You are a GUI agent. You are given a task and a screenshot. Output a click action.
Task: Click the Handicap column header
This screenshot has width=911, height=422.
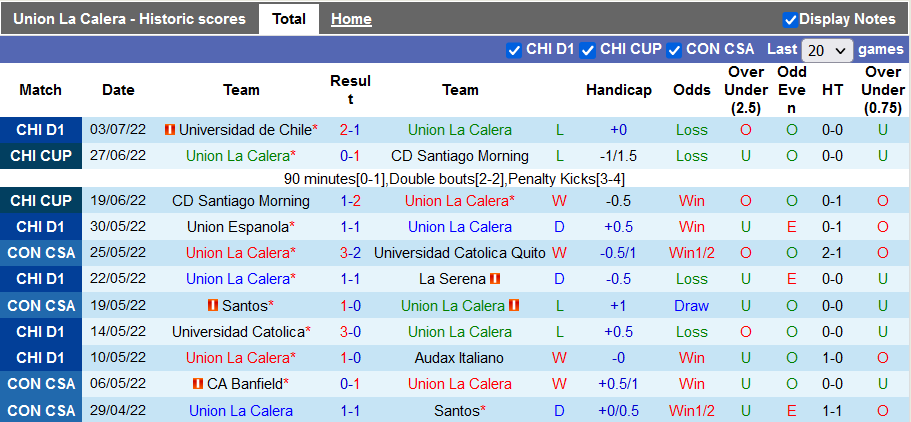coord(619,90)
